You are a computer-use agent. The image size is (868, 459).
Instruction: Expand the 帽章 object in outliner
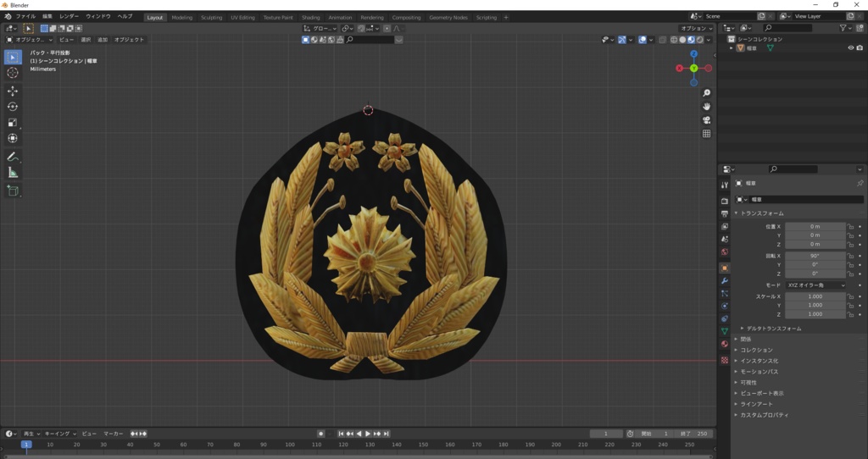[732, 48]
